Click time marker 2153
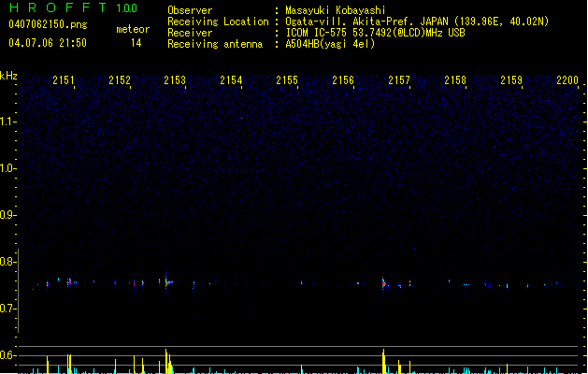Screen dimensions: 588x374 click(x=175, y=80)
